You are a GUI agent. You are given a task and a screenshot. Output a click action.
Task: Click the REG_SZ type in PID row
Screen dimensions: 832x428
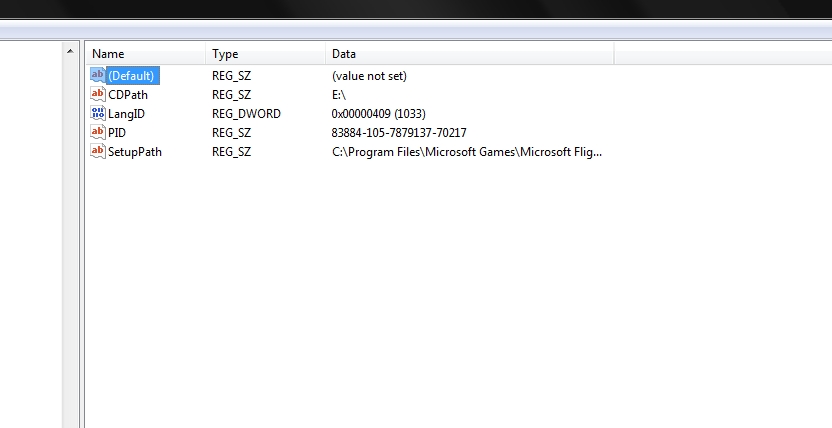tap(231, 133)
